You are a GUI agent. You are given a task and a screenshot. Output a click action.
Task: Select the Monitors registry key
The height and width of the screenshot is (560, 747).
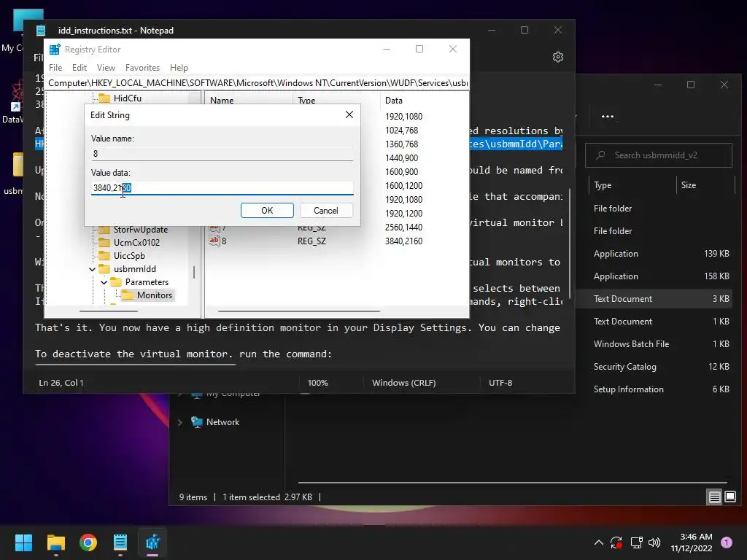pos(155,295)
